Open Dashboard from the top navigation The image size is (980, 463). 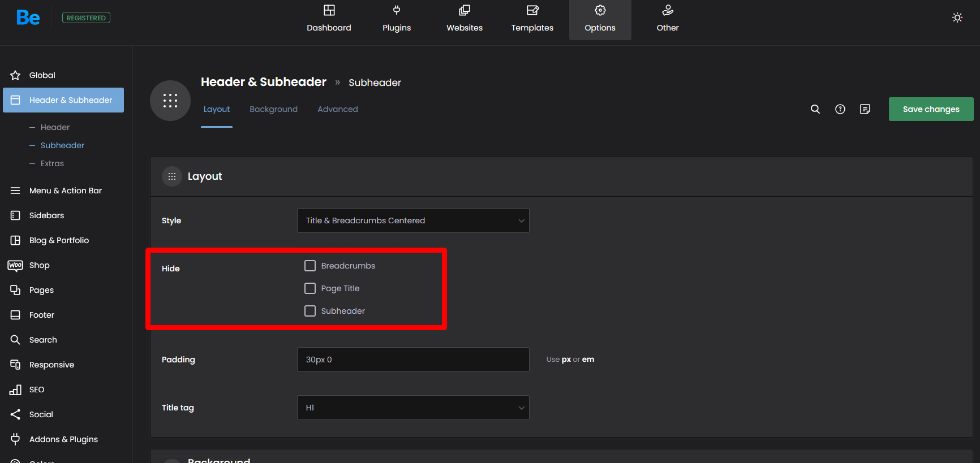pos(329,19)
